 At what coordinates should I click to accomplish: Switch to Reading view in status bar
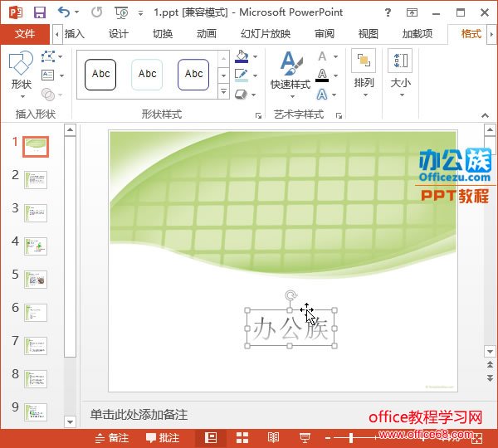(273, 437)
